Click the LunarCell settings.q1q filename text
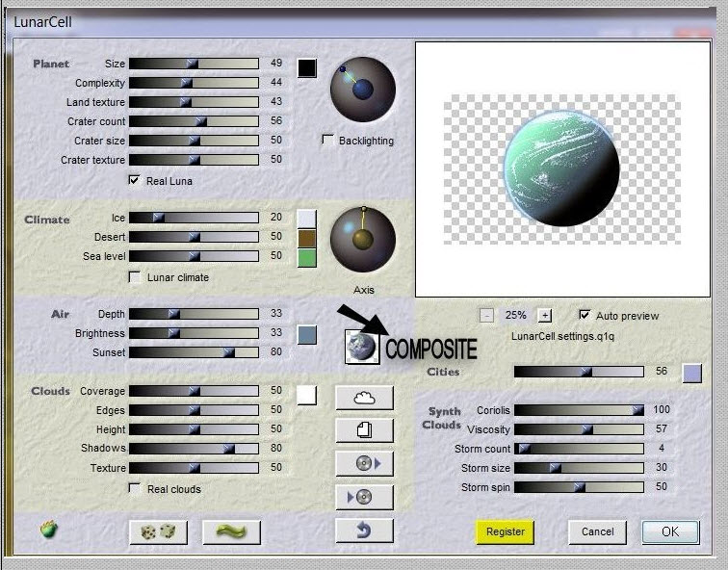 pos(562,336)
